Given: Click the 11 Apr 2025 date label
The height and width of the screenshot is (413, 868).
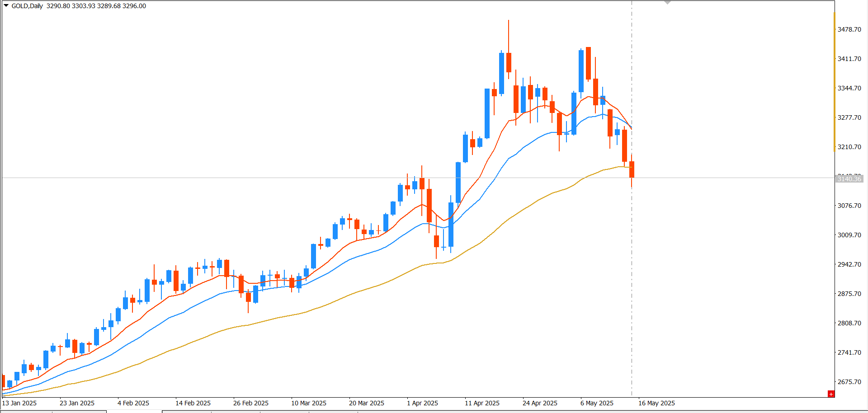Looking at the screenshot, I should click(x=482, y=403).
